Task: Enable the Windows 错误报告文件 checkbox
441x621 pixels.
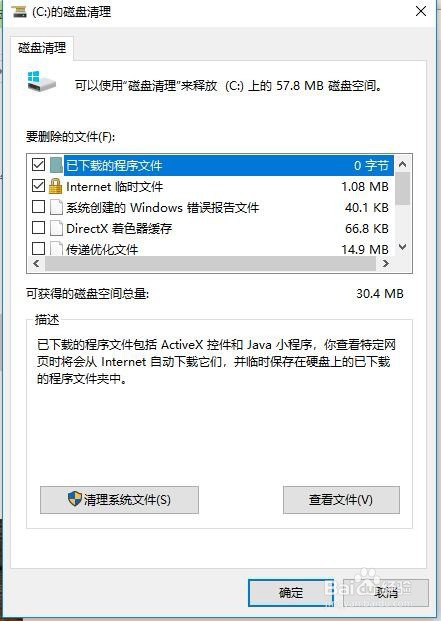Action: [x=38, y=206]
